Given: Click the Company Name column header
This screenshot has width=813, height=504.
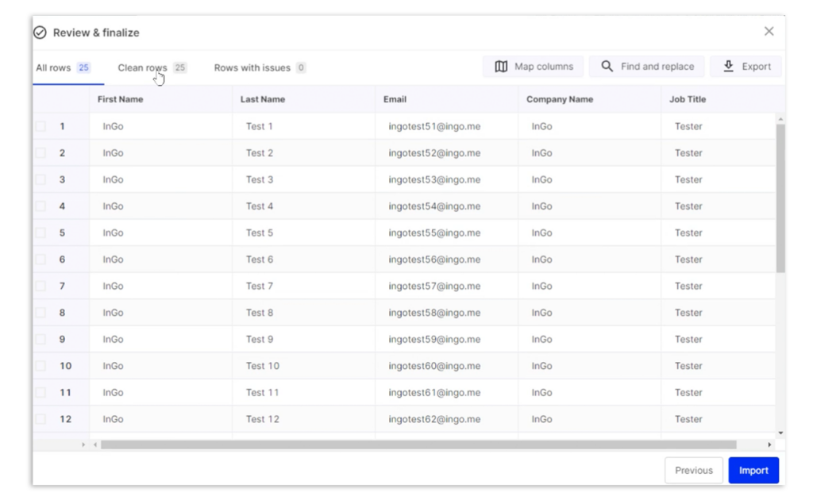Looking at the screenshot, I should [590, 99].
